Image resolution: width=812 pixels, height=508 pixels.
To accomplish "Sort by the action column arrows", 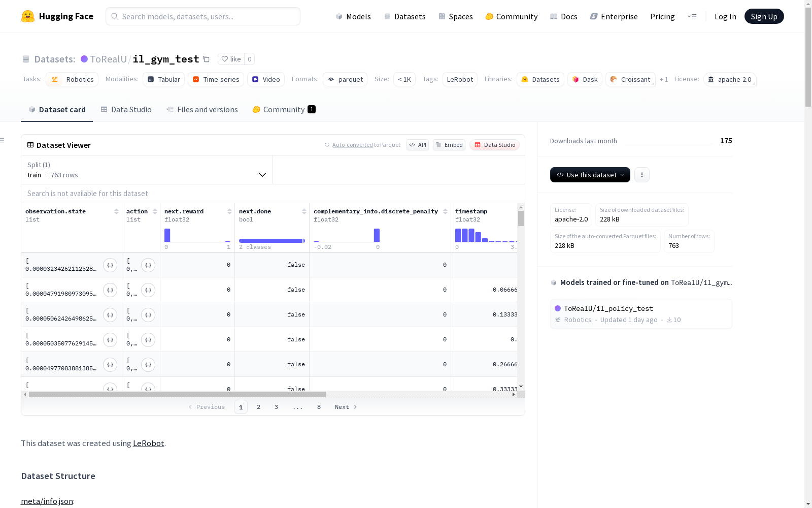I will tap(155, 211).
